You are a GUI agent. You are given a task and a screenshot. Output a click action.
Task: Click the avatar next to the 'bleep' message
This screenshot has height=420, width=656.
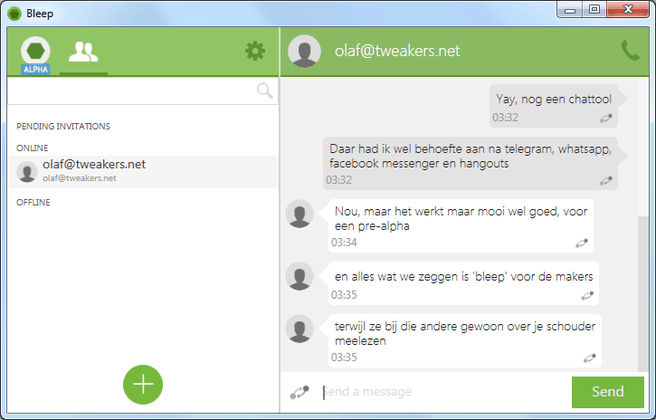(x=300, y=276)
